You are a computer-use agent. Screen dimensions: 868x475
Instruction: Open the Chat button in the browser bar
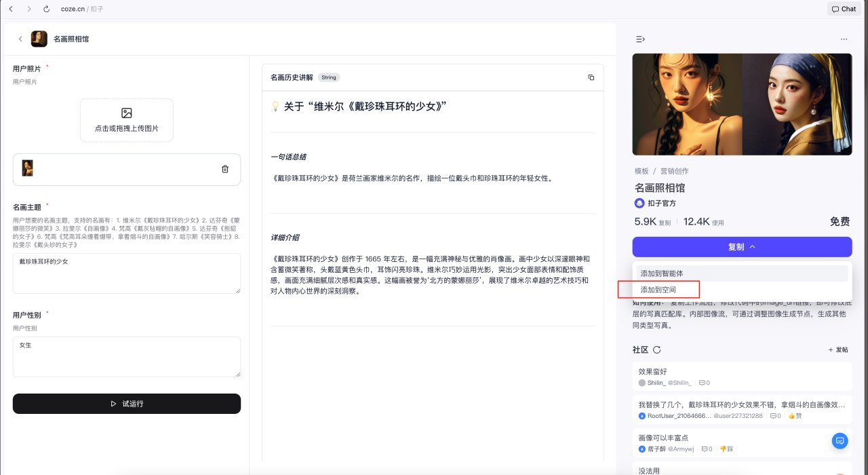pos(844,9)
